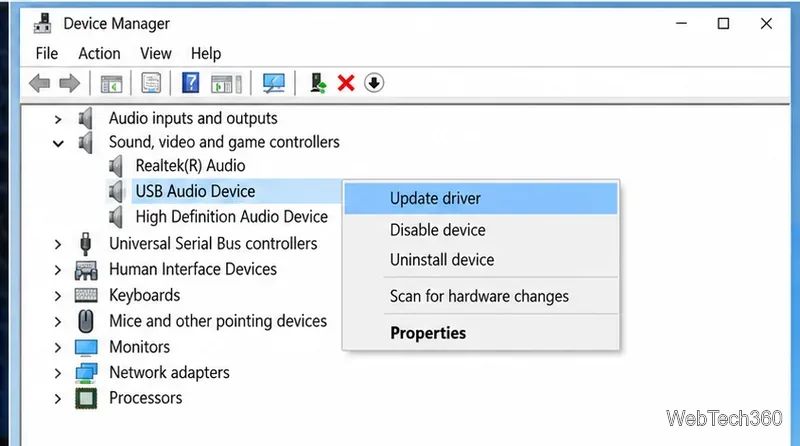Choose Uninstall device from context menu
The height and width of the screenshot is (446, 800).
(481, 260)
